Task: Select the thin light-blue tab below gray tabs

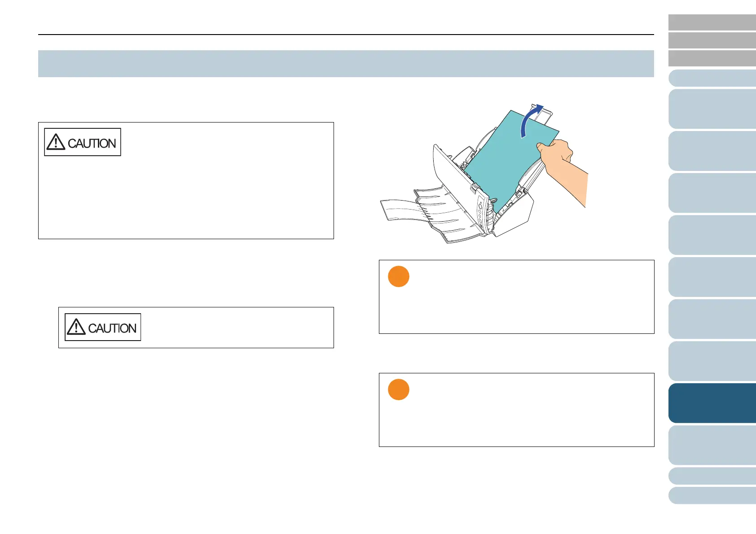Action: click(712, 78)
